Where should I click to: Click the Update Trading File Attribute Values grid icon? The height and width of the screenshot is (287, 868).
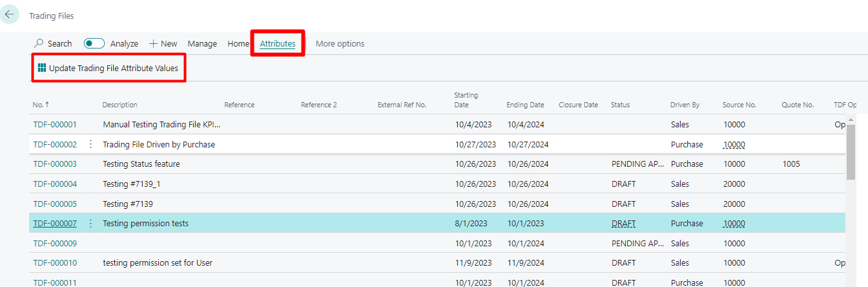pos(42,68)
